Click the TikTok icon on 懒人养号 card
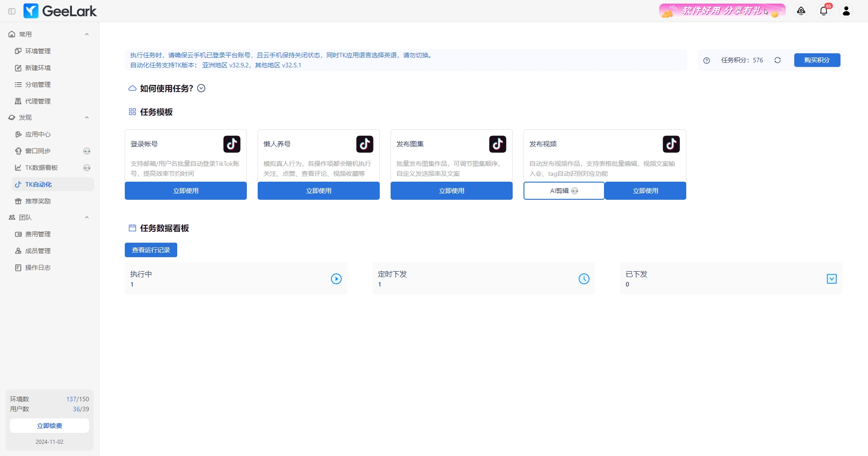Screen dimensions: 868x456 pyautogui.click(x=365, y=144)
